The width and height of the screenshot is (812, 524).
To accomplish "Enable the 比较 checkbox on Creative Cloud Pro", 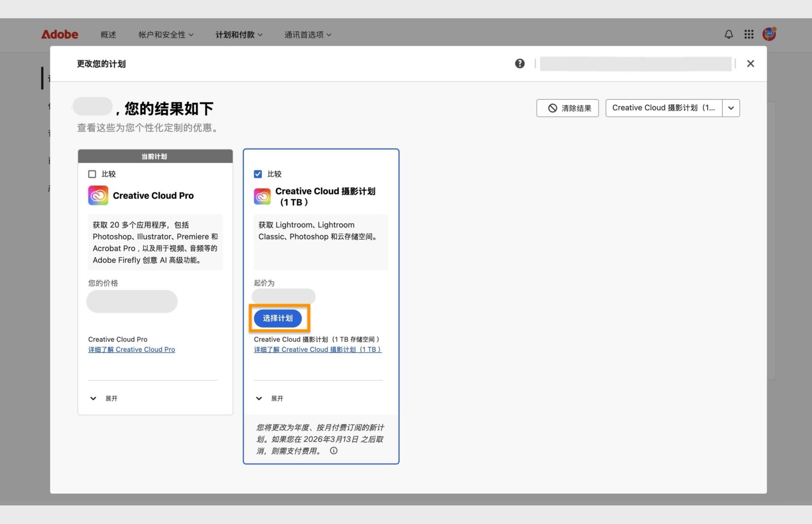I will 92,174.
